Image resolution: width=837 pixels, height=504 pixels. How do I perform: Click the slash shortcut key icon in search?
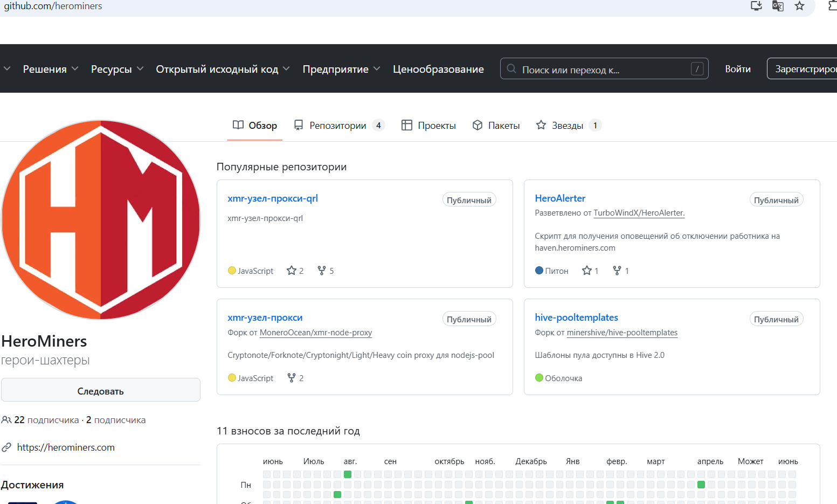coord(697,69)
